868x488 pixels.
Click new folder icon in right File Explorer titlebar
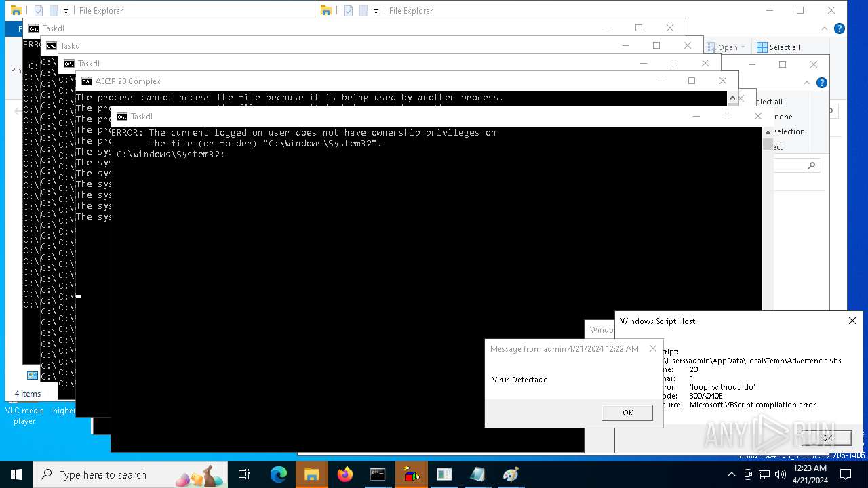363,11
